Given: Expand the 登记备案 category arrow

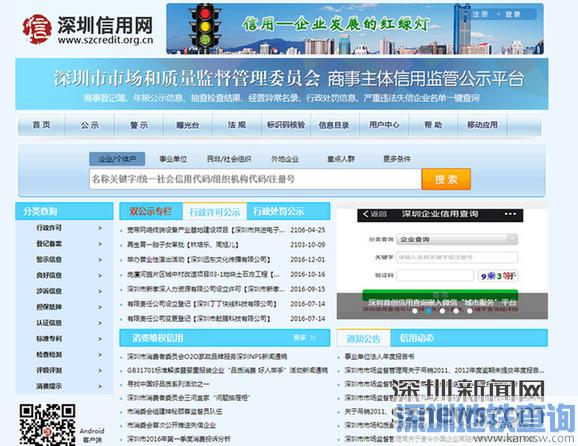Looking at the screenshot, I should (x=100, y=244).
